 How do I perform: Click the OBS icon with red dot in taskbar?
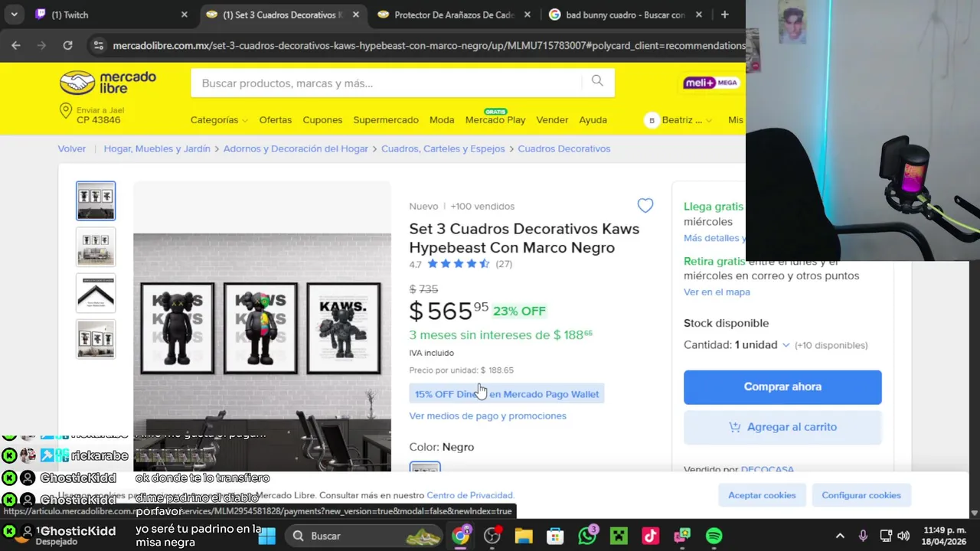pyautogui.click(x=492, y=536)
